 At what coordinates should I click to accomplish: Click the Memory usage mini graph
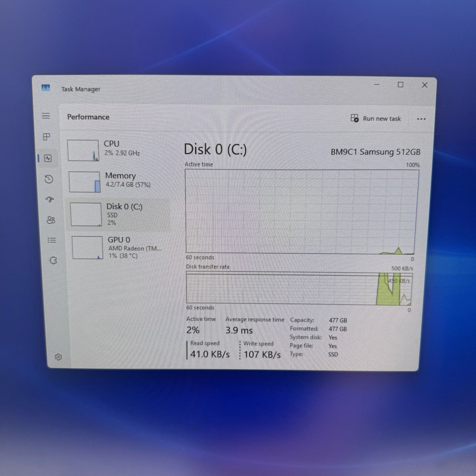click(85, 182)
